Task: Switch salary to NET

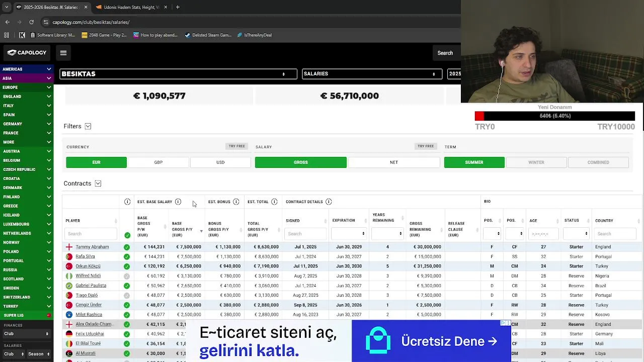Action: 394,162
